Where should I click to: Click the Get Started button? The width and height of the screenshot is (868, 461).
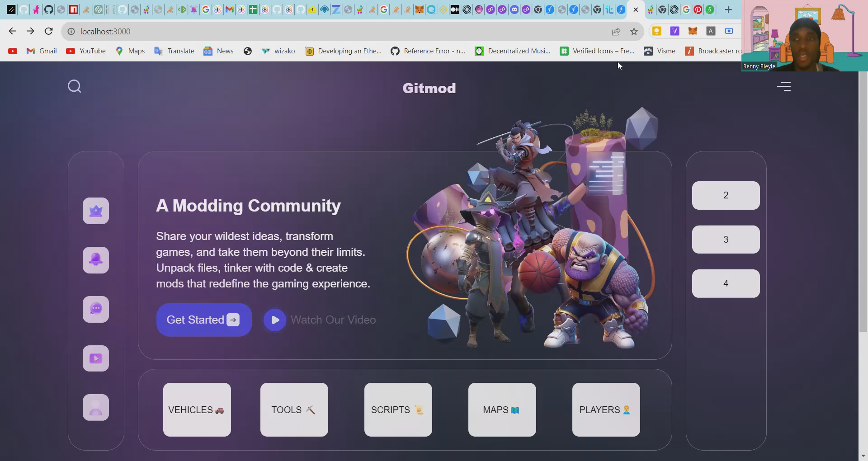pyautogui.click(x=204, y=320)
